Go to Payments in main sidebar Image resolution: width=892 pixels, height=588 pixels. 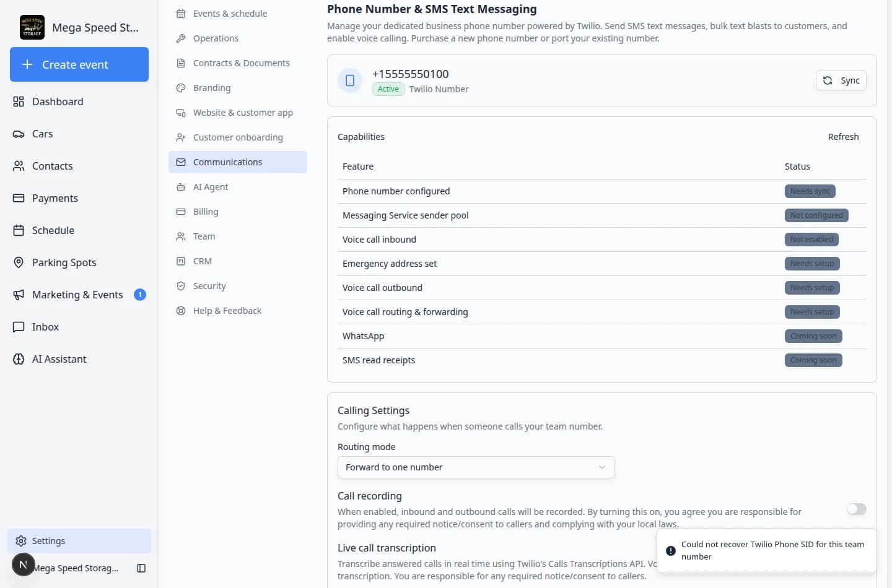coord(79,198)
